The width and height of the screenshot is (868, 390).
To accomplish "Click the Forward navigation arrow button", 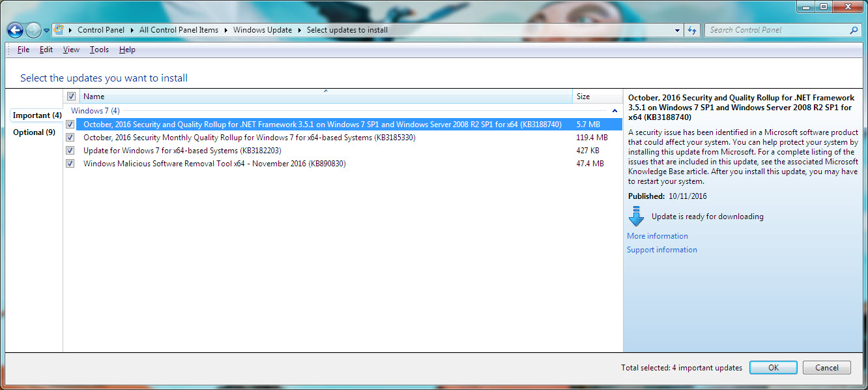I will [33, 30].
